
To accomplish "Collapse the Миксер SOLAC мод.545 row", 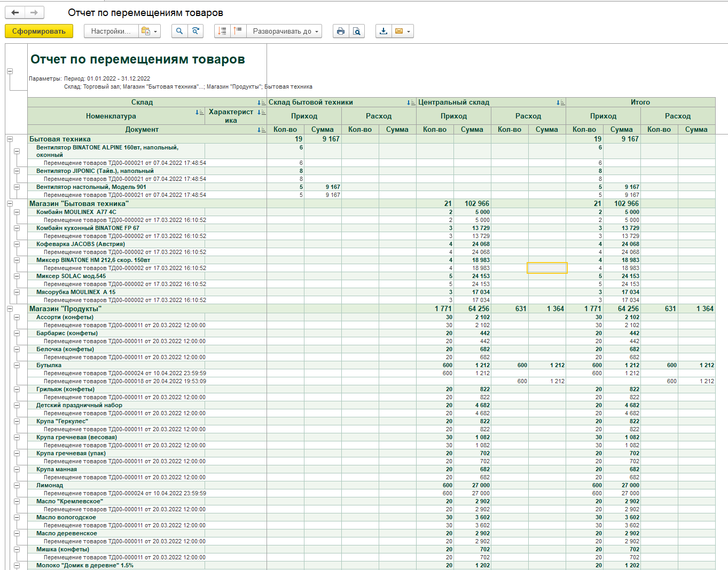I will coord(17,276).
